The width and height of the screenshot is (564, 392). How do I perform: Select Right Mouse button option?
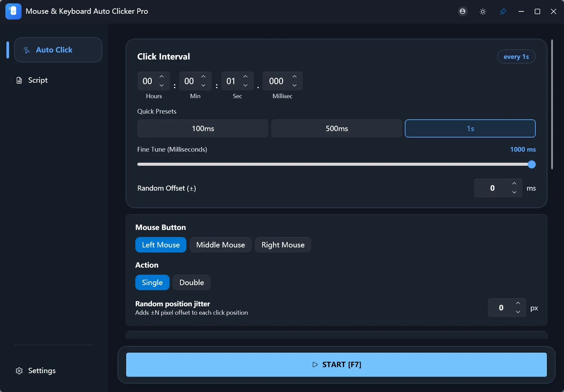[283, 245]
